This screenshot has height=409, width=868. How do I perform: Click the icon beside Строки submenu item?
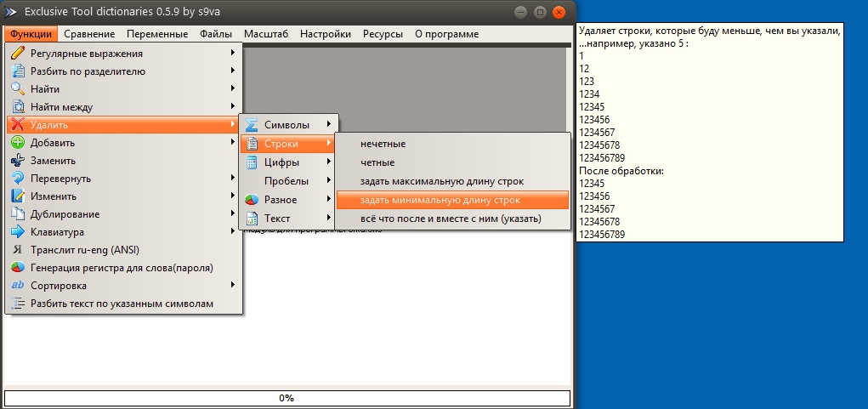pyautogui.click(x=251, y=144)
